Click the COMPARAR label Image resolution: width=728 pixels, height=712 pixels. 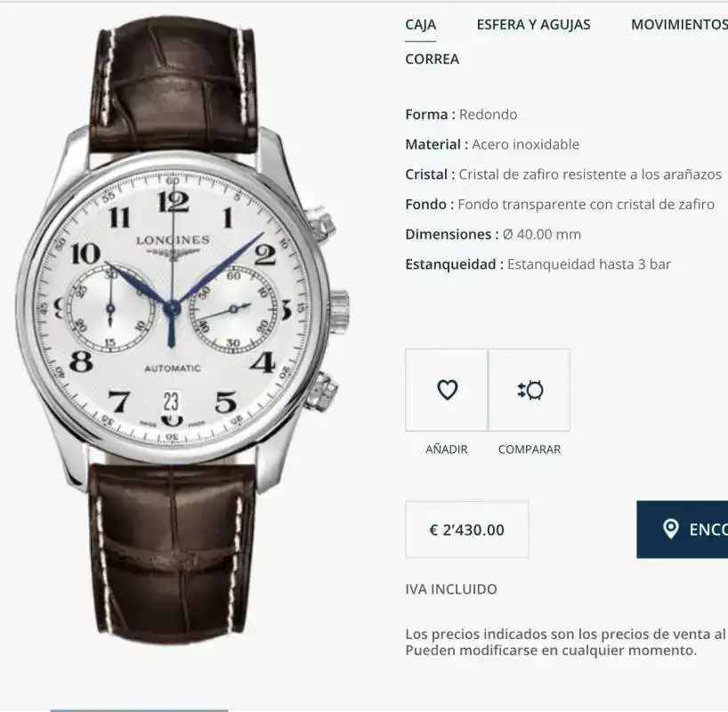click(x=530, y=449)
